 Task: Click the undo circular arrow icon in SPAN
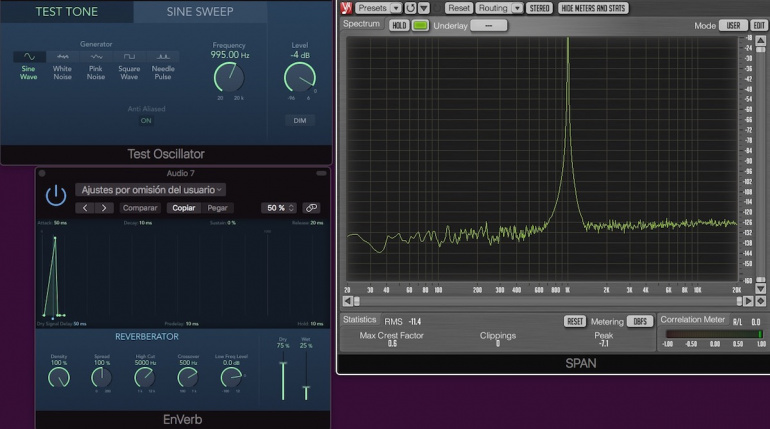[x=410, y=8]
